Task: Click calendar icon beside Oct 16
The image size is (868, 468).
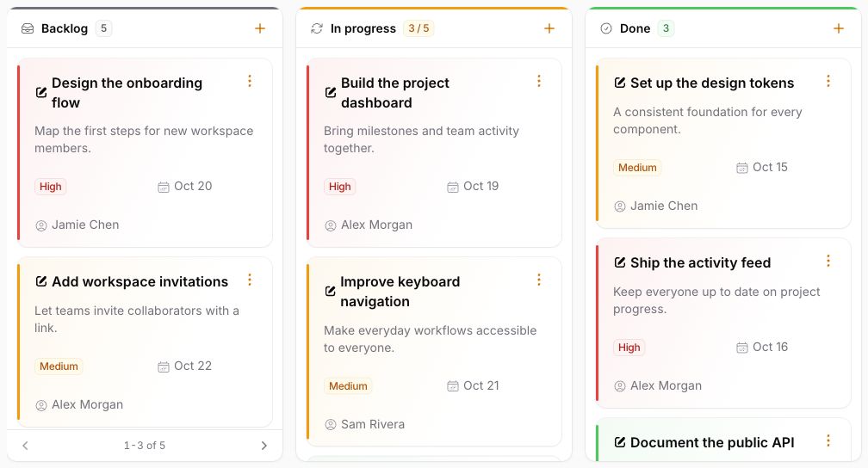Action: (741, 348)
